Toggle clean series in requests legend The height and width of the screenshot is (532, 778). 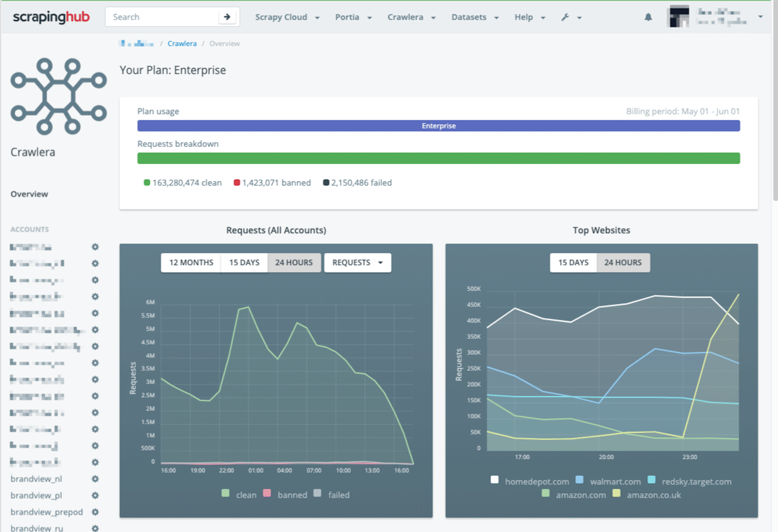(239, 494)
